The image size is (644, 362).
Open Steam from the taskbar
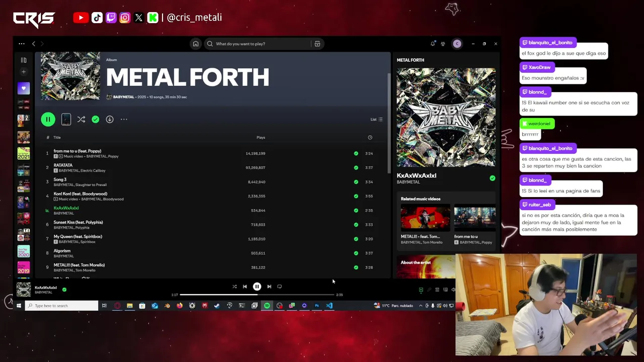point(217,306)
